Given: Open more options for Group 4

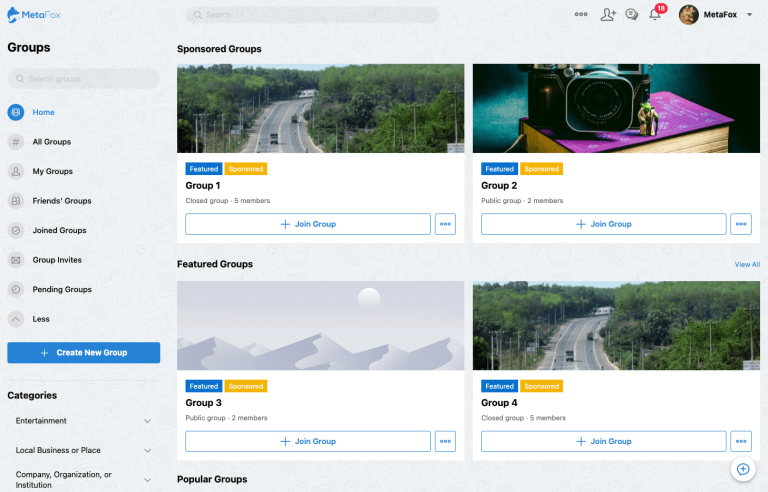Looking at the screenshot, I should [741, 442].
